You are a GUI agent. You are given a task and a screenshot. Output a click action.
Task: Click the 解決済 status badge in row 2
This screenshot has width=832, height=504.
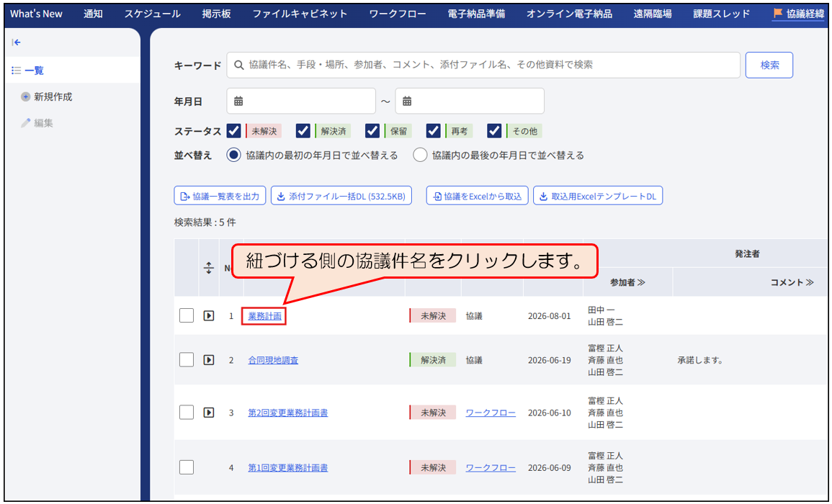click(x=432, y=360)
